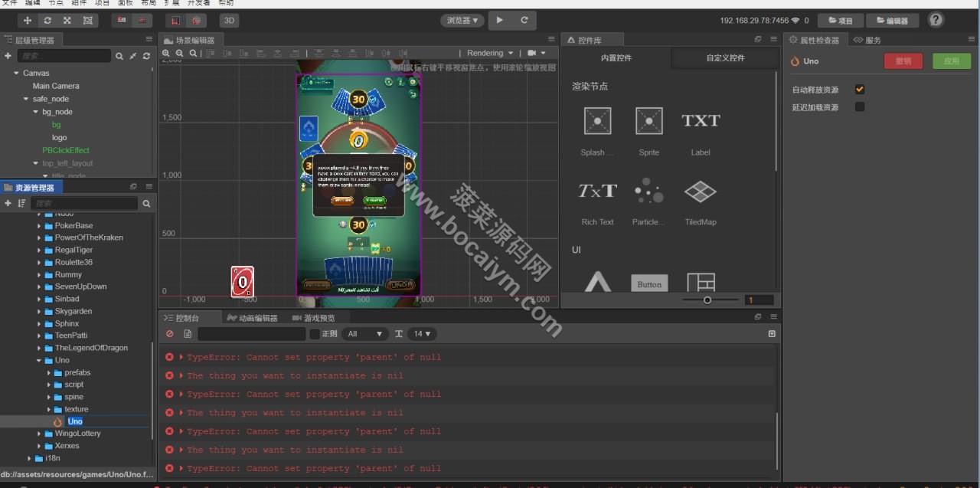Expand the prefabs folder

(49, 372)
